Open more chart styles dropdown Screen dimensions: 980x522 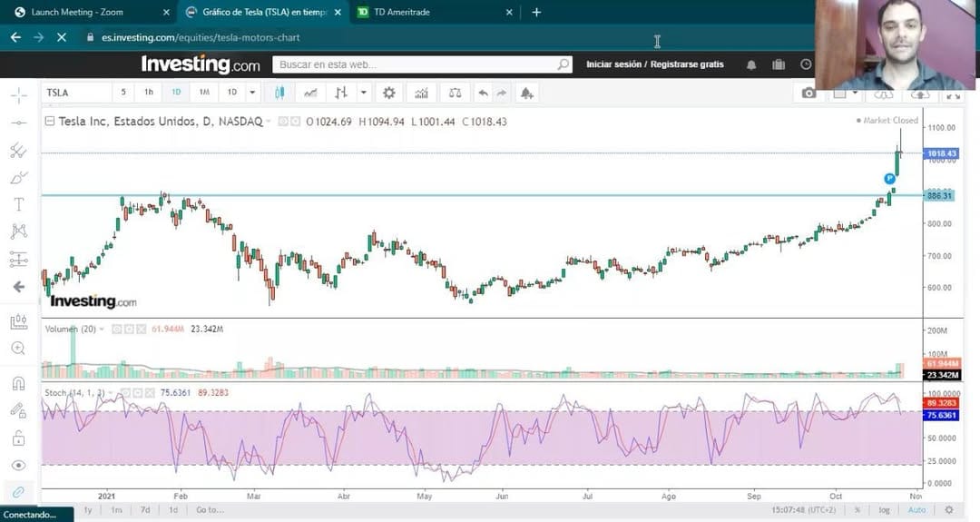click(x=363, y=94)
